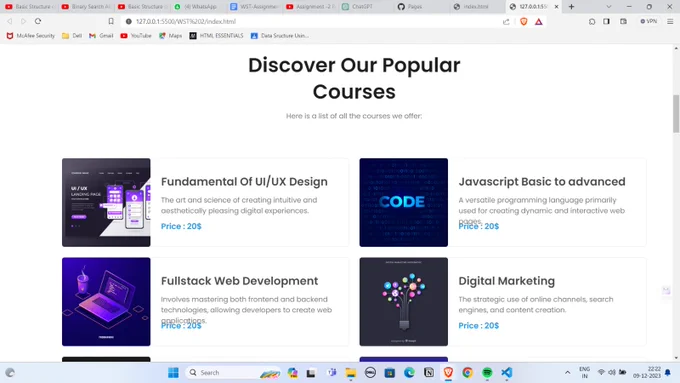Open ENG IN language switcher

(585, 373)
